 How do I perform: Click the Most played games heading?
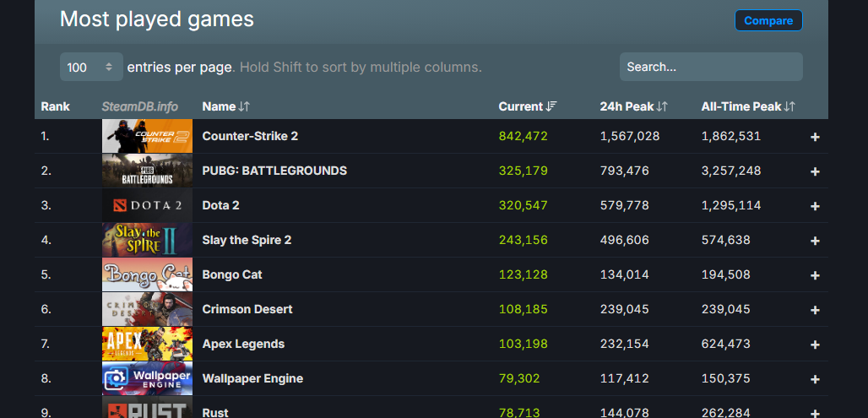[157, 19]
